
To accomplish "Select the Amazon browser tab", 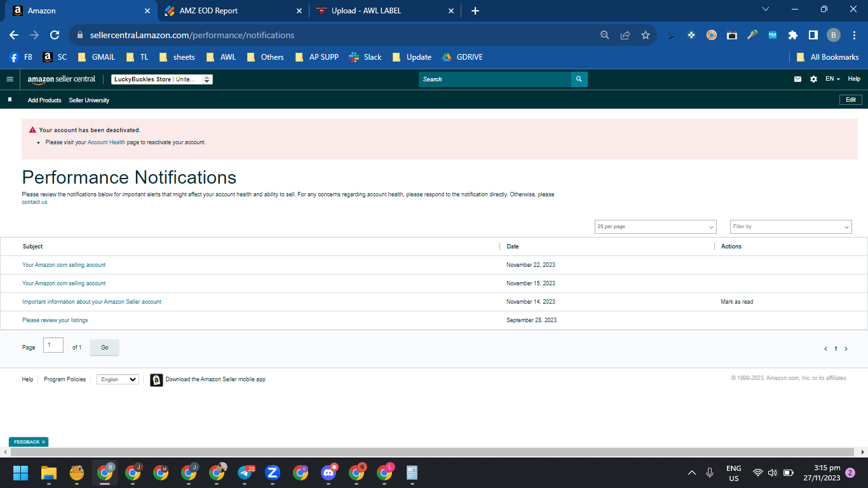I will pyautogui.click(x=81, y=11).
